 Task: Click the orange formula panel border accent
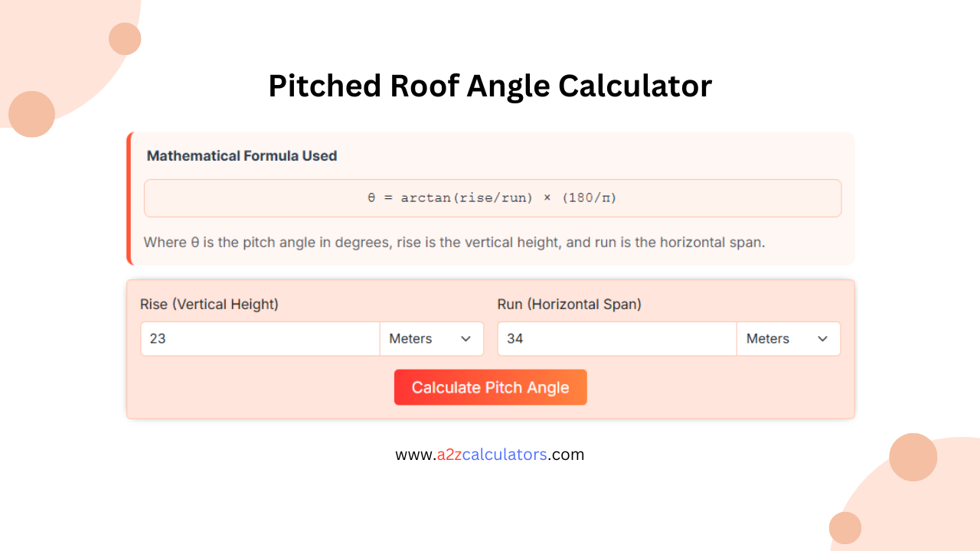tap(129, 197)
